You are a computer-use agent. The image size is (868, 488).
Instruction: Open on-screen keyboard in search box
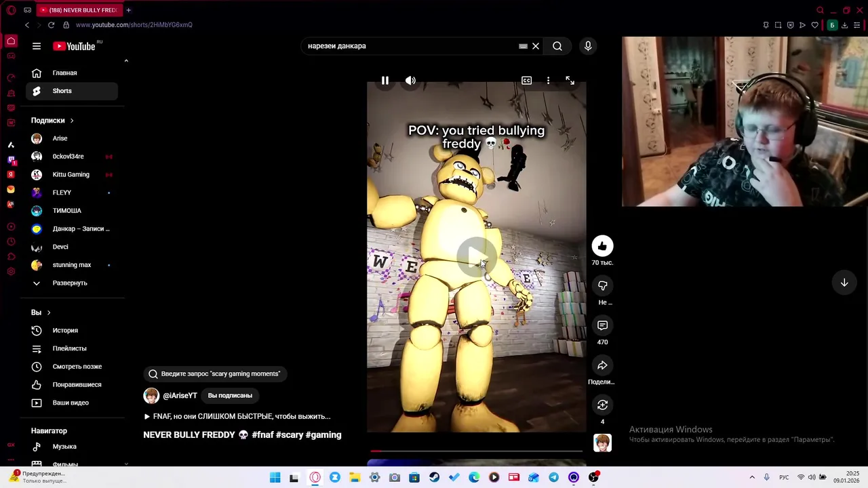pyautogui.click(x=523, y=46)
